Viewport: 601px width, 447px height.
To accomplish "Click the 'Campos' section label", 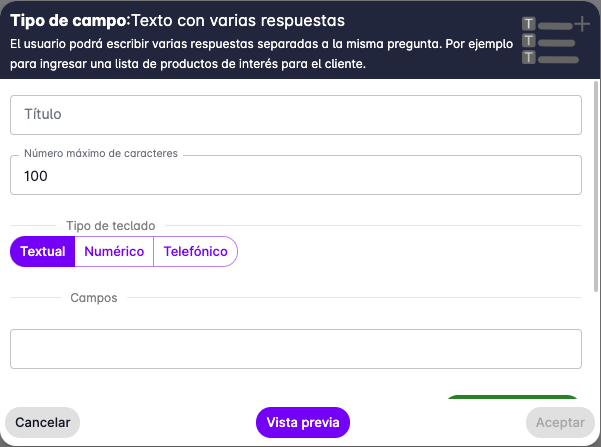I will pos(94,298).
